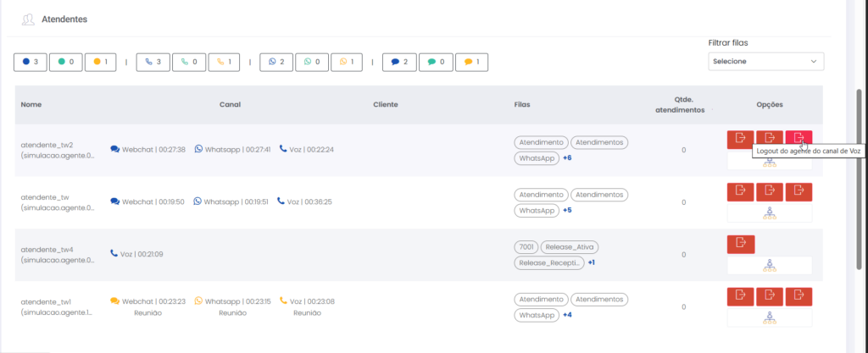Click the Nome column header
Screen dimensions: 868x353
pyautogui.click(x=31, y=105)
